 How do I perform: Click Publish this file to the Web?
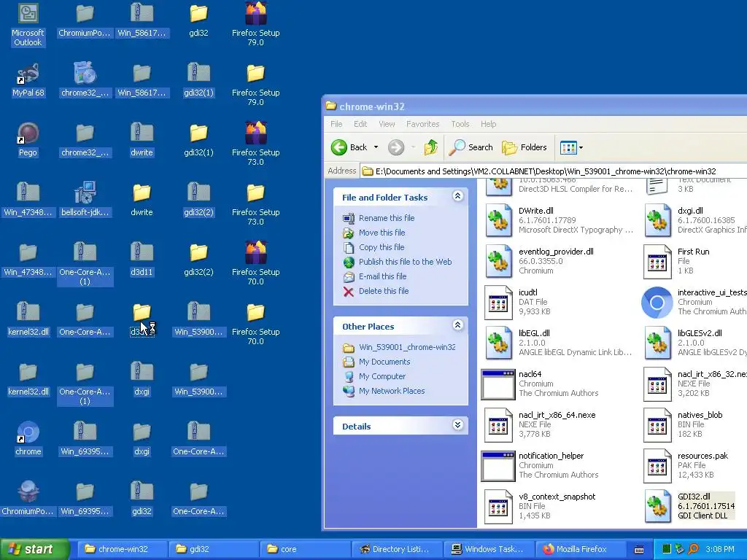pyautogui.click(x=405, y=262)
